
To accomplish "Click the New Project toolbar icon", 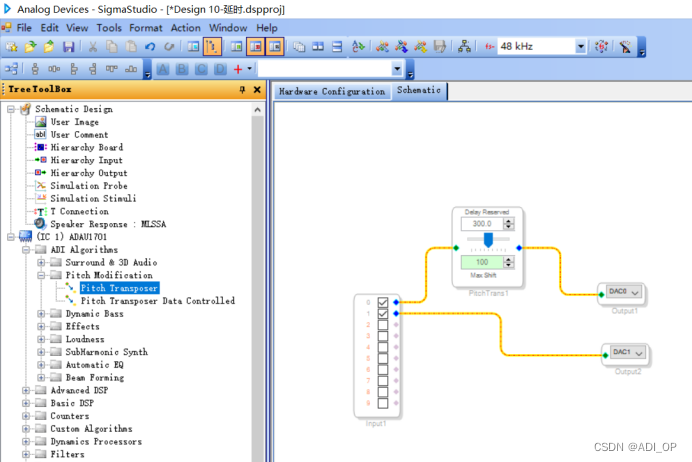I will 11,46.
